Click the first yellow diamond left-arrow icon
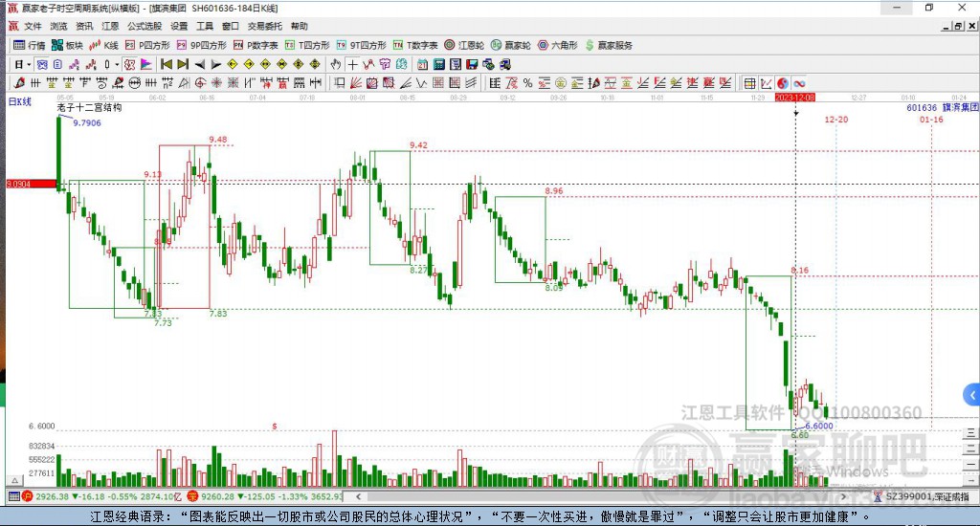 point(233,64)
